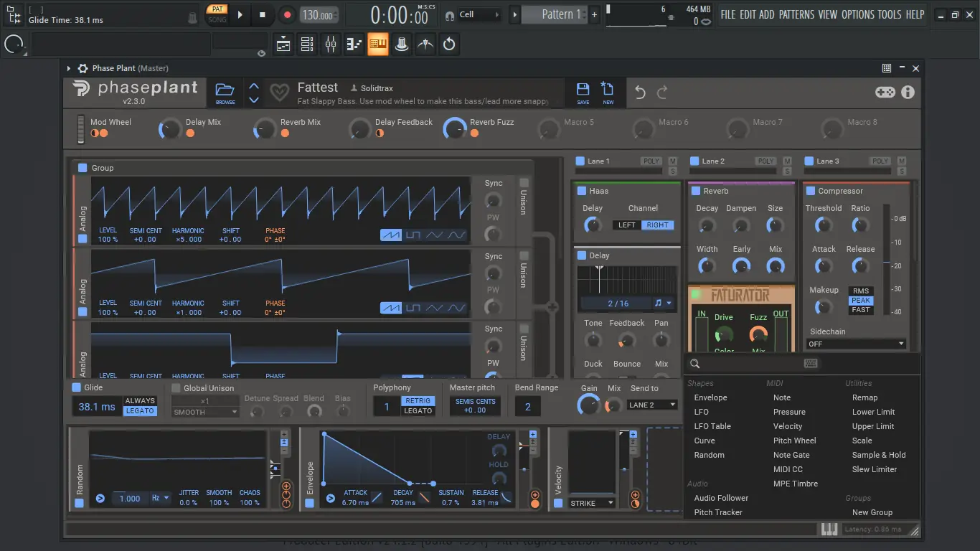Open the Send to LANE 2 dropdown
980x551 pixels.
point(651,405)
